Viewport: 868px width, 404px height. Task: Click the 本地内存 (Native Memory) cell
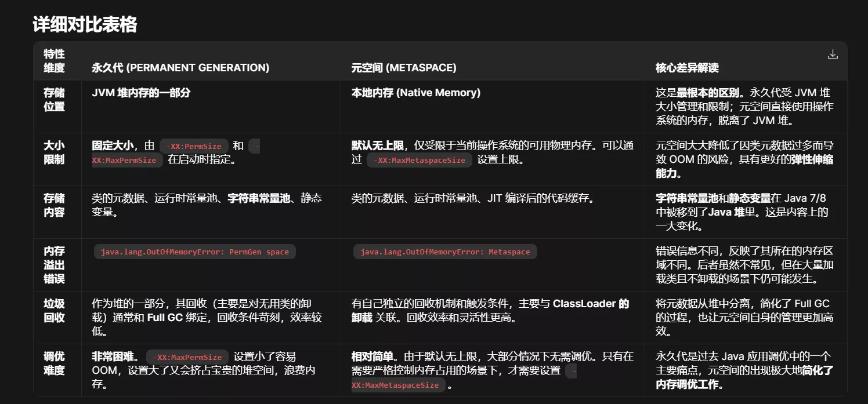tap(415, 93)
